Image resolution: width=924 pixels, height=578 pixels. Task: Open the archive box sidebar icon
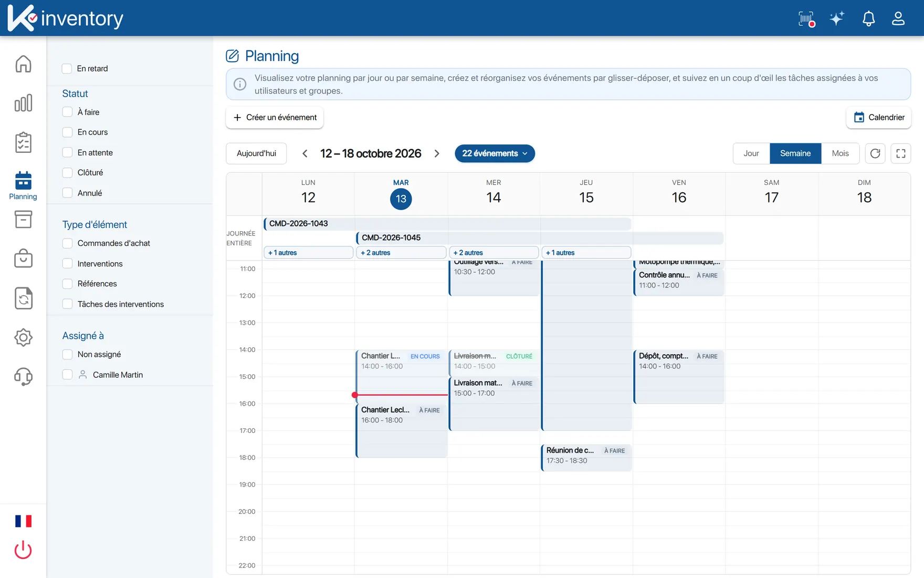click(x=23, y=219)
